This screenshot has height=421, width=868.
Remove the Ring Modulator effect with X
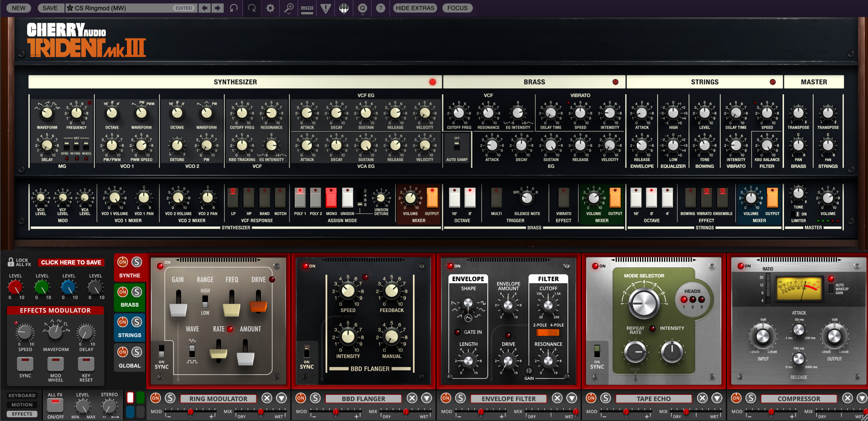click(267, 398)
